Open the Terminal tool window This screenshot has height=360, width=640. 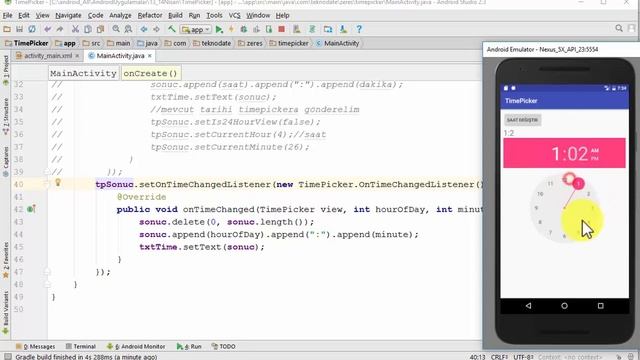pos(81,346)
